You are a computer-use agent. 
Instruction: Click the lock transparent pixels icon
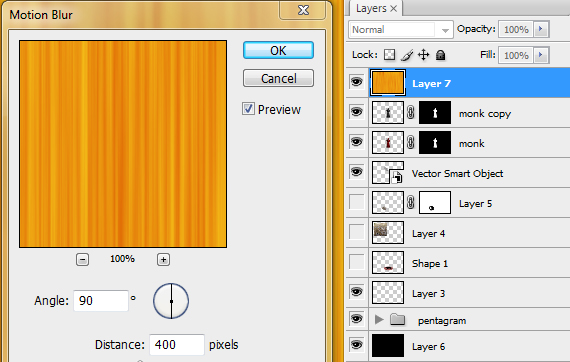click(389, 55)
